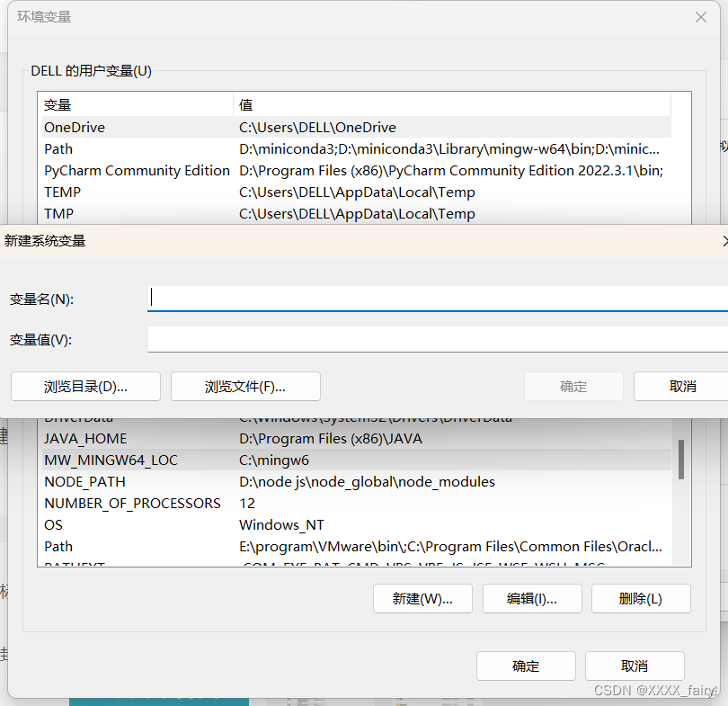The height and width of the screenshot is (706, 728).
Task: Click bottom 确定 to apply environment changes
Action: tap(526, 666)
